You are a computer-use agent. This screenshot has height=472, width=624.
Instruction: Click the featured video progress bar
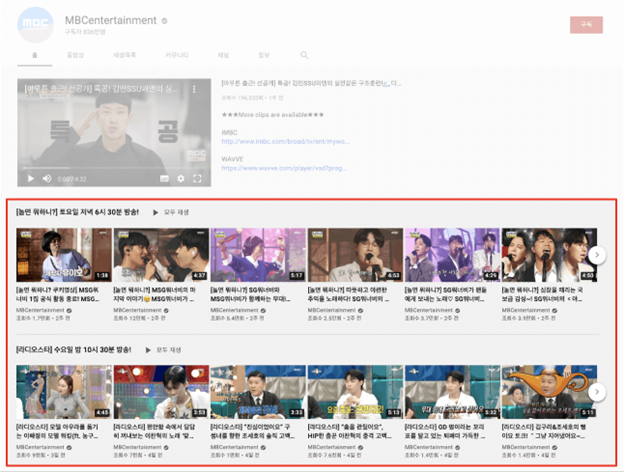114,169
